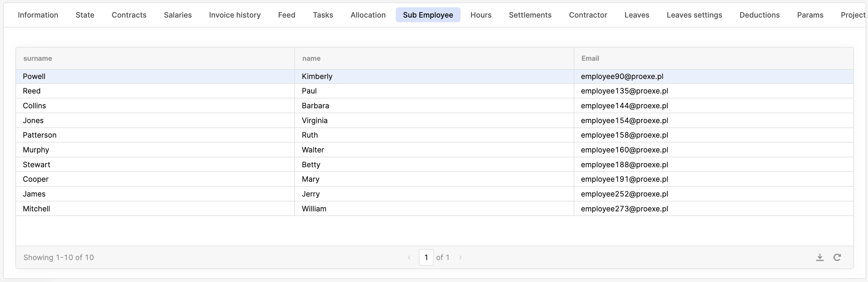868x282 pixels.
Task: Click the employee273@proexe.pl email cell
Action: point(624,209)
